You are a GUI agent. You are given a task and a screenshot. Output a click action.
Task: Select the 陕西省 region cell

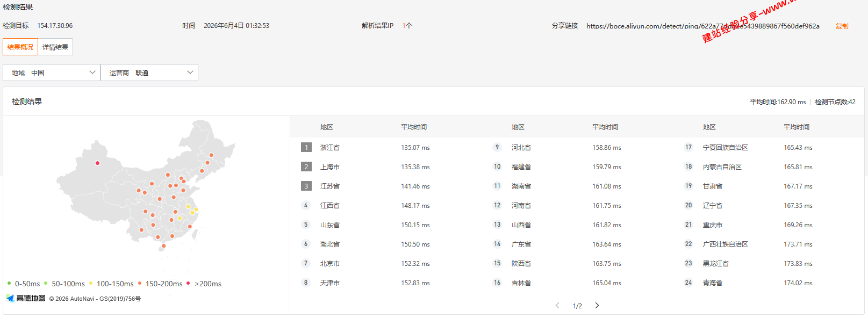pyautogui.click(x=521, y=263)
